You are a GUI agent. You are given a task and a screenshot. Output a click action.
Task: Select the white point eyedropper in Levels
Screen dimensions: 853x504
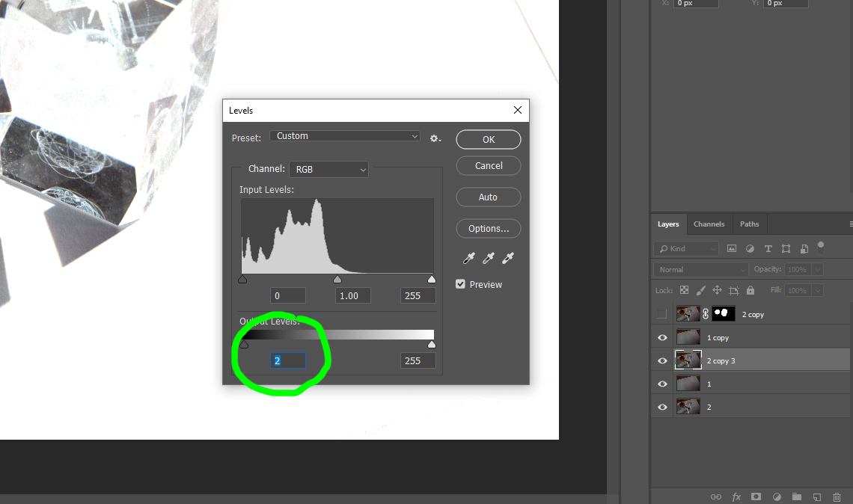pos(508,258)
